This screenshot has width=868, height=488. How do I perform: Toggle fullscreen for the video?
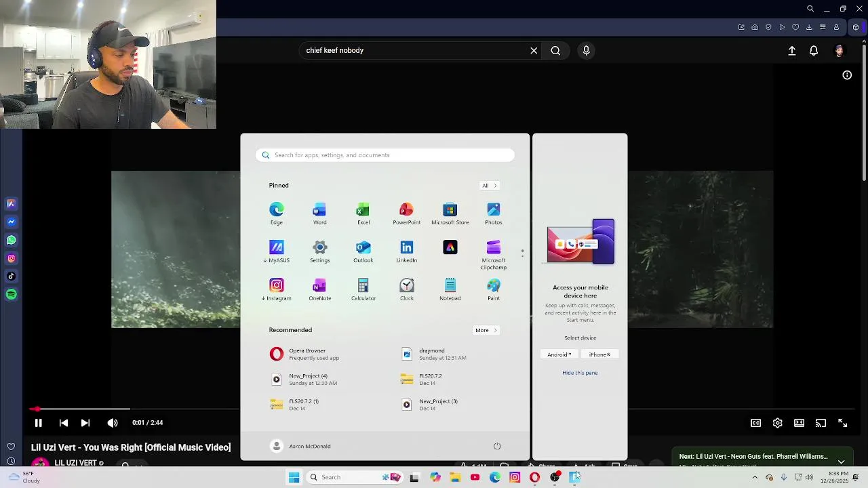(x=843, y=423)
